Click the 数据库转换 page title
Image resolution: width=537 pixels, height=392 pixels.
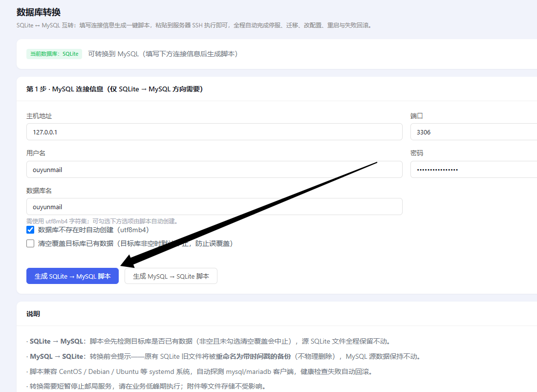coord(39,12)
